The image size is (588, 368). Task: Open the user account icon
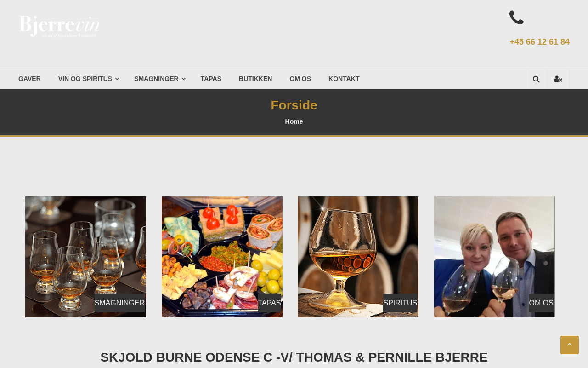[558, 79]
